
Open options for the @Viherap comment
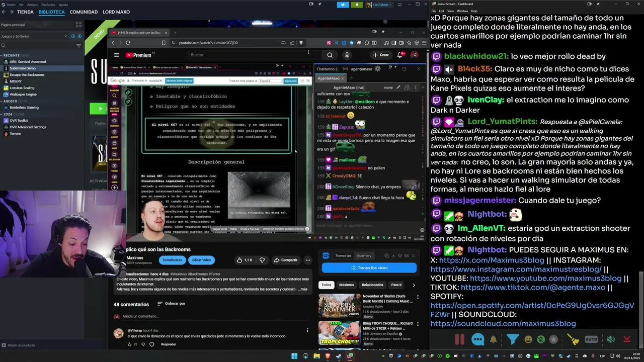click(307, 330)
